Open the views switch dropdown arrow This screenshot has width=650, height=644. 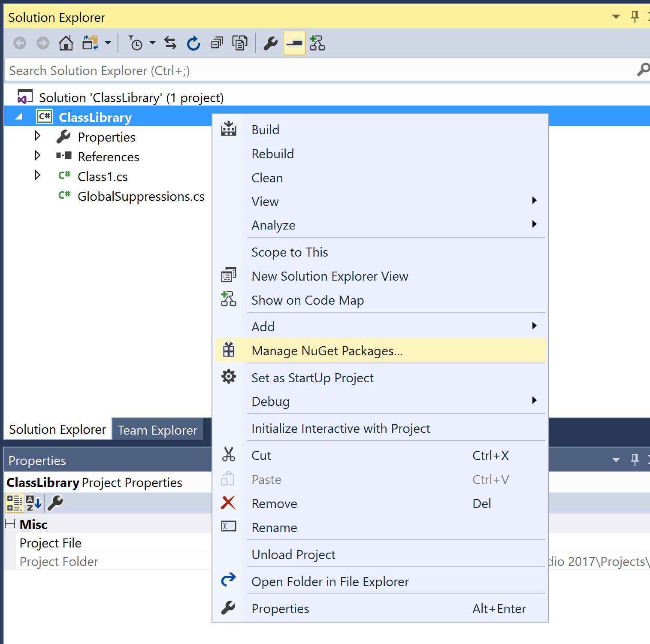pos(108,43)
